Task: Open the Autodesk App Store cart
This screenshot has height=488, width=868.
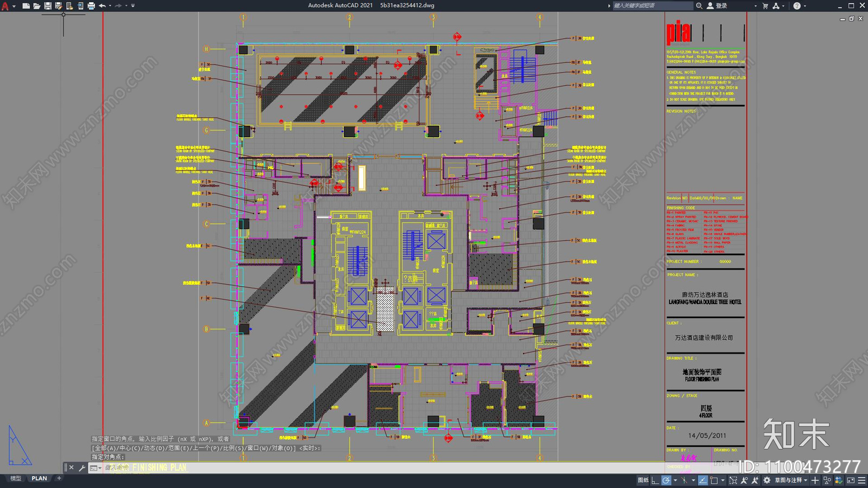Action: click(765, 6)
